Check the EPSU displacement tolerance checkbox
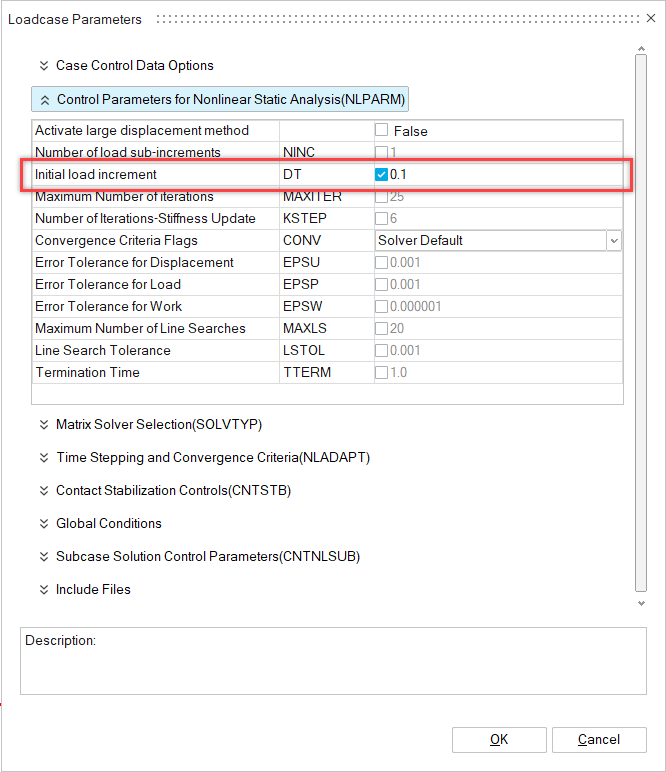Viewport: 666px width, 772px height. click(x=382, y=262)
